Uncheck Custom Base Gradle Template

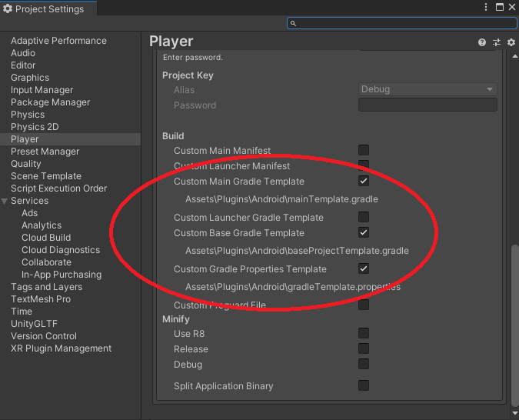364,232
